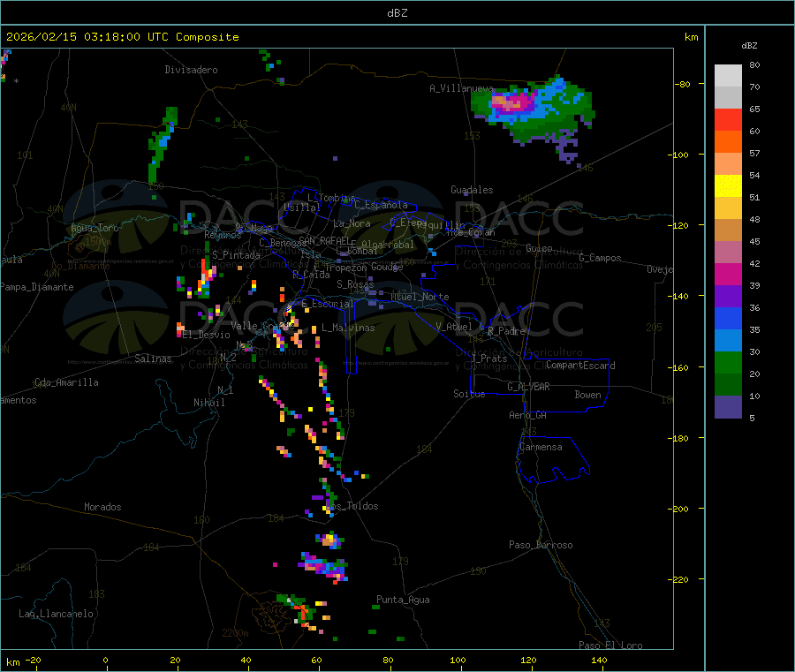
Task: Click the Guadales label
Action: 472,190
